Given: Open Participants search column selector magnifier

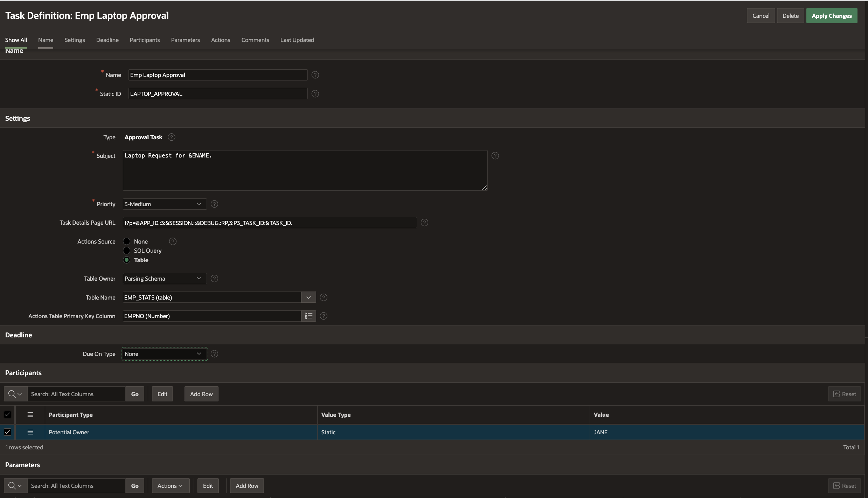Looking at the screenshot, I should (x=15, y=394).
